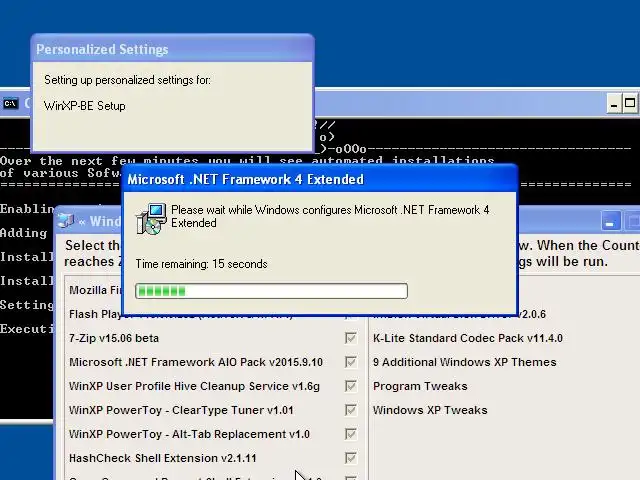Uncheck User Profile Hive Cleanup Service
The height and width of the screenshot is (480, 640).
[x=351, y=386]
